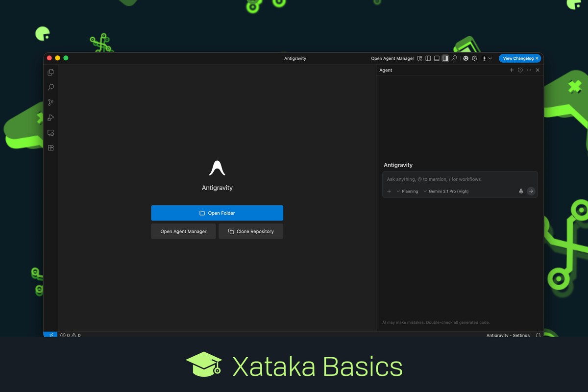
Task: Open the Remote Explorer view
Action: click(x=50, y=133)
